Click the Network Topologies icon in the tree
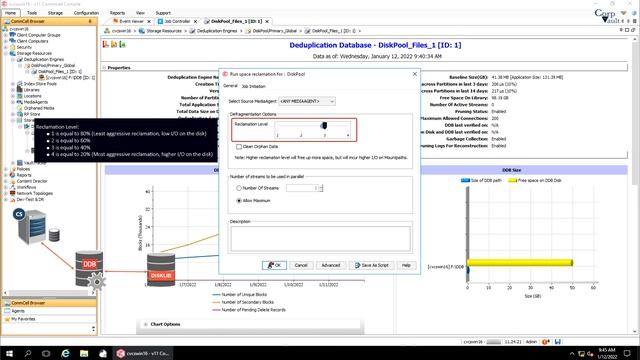This screenshot has height=360, width=640. click(x=12, y=193)
